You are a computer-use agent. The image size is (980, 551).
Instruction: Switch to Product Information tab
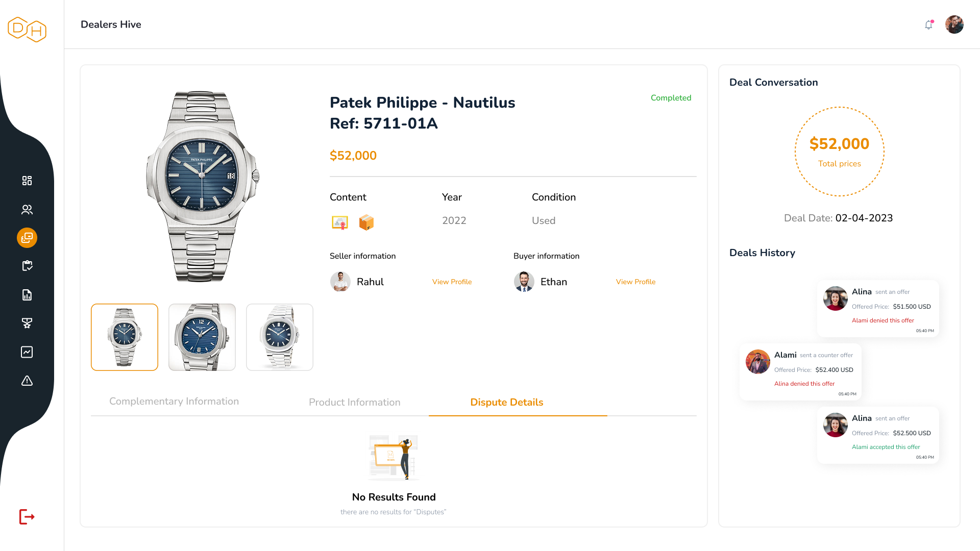point(354,403)
